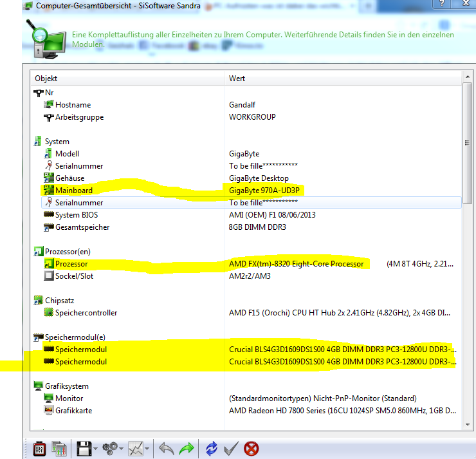
Task: Select the AMD FX(tm)-8320 Eight-Core Processor value
Action: (x=297, y=264)
